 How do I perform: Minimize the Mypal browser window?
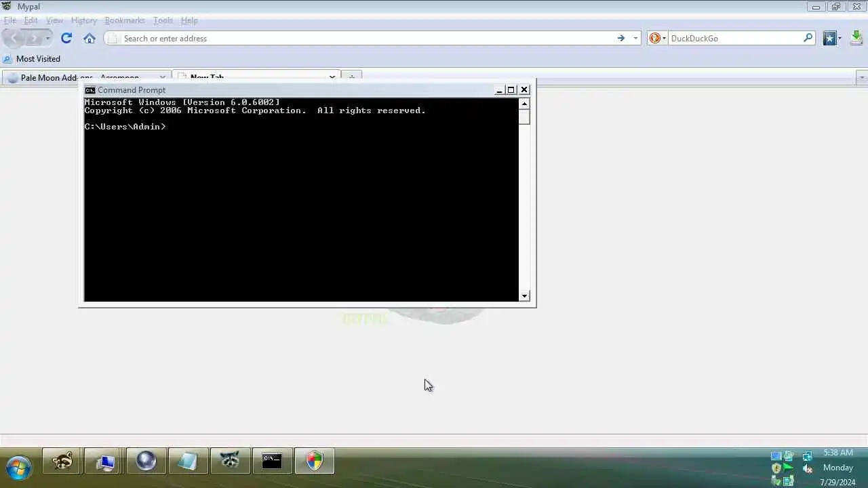click(816, 6)
